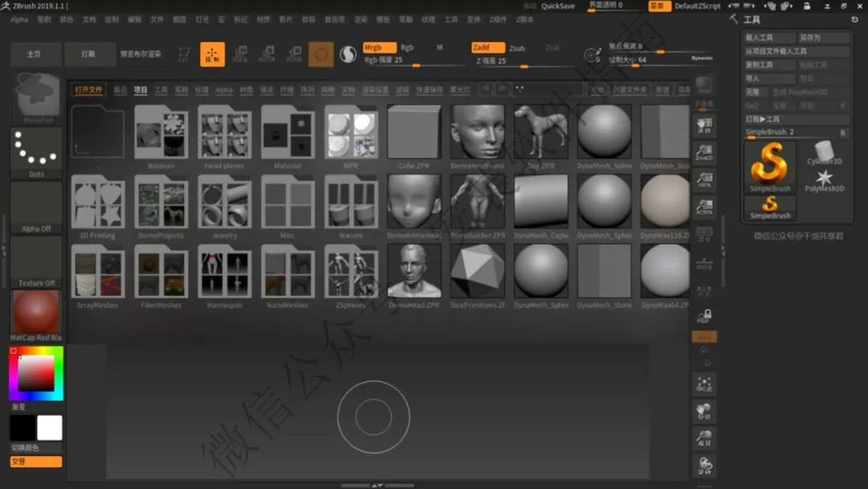Screen dimensions: 868x489
Task: Open the Dots stroke picker
Action: (36, 153)
